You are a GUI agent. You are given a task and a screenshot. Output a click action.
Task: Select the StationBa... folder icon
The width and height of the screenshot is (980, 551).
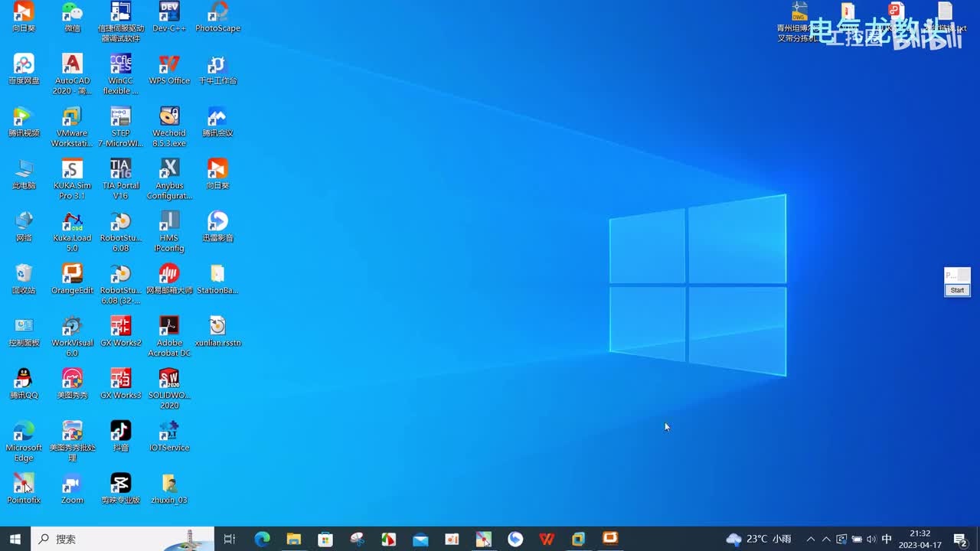click(x=217, y=279)
